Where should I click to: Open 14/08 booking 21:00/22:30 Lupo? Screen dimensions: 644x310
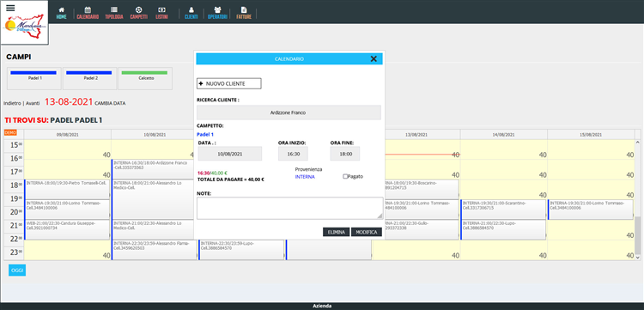pos(503,229)
